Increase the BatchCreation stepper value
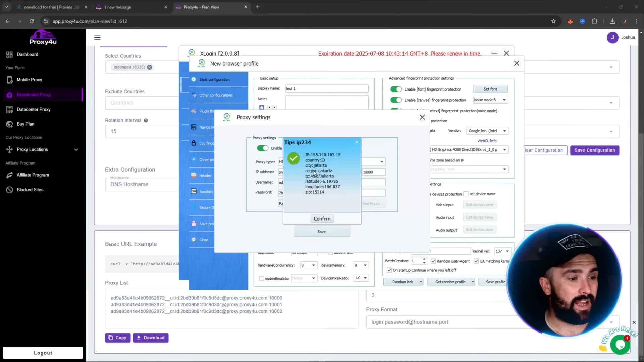This screenshot has height=362, width=644. (424, 259)
